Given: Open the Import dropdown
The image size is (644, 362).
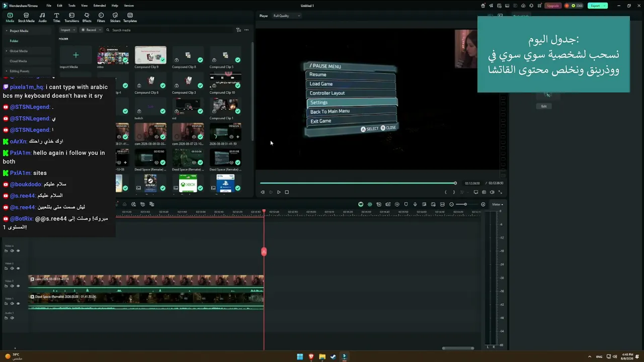Looking at the screenshot, I should coord(67,30).
